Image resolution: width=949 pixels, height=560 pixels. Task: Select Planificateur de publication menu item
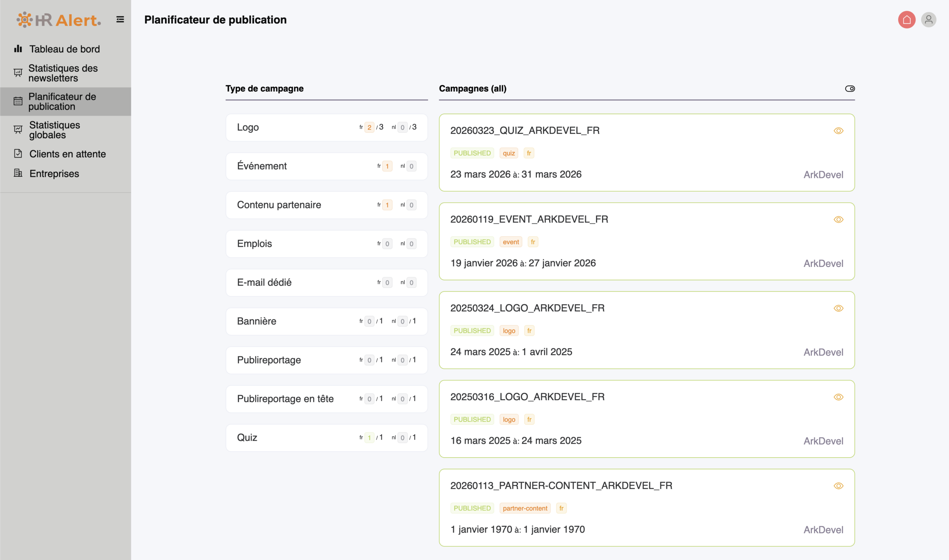pos(66,102)
